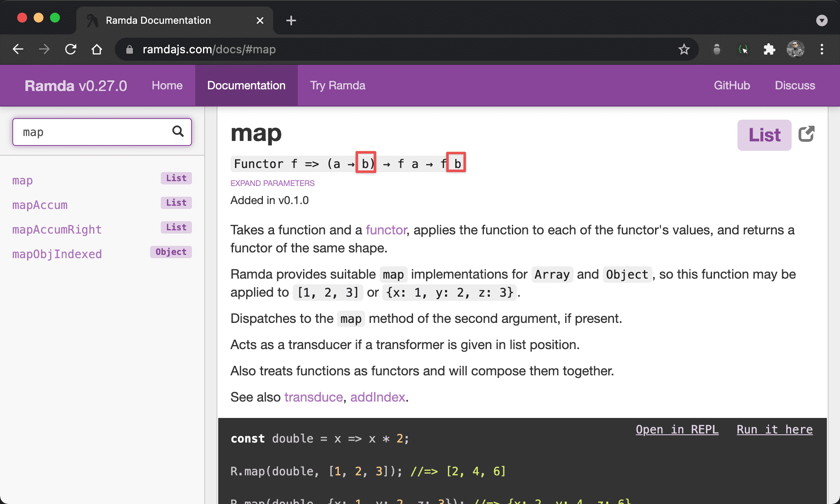Click the large List category badge
840x504 pixels.
[x=765, y=135]
